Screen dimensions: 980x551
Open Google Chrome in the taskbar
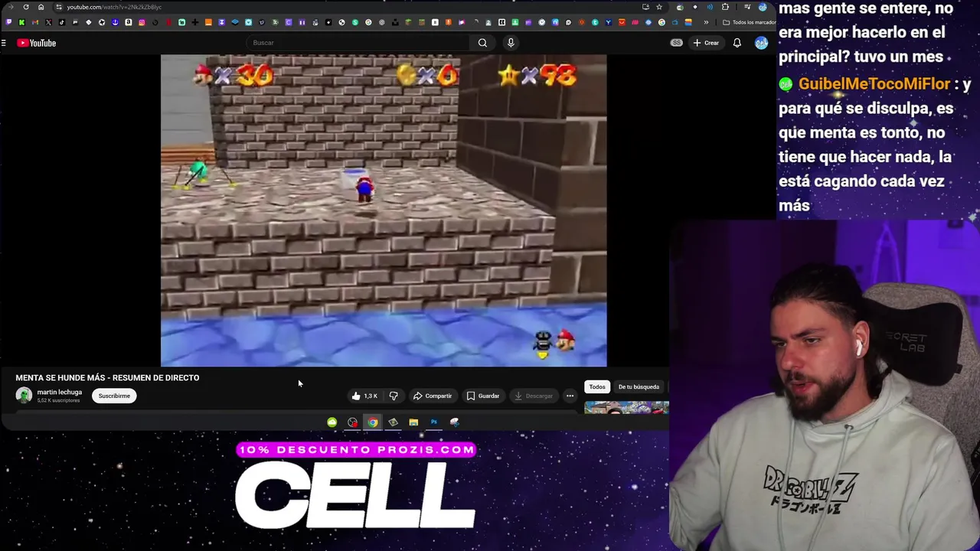pyautogui.click(x=373, y=422)
